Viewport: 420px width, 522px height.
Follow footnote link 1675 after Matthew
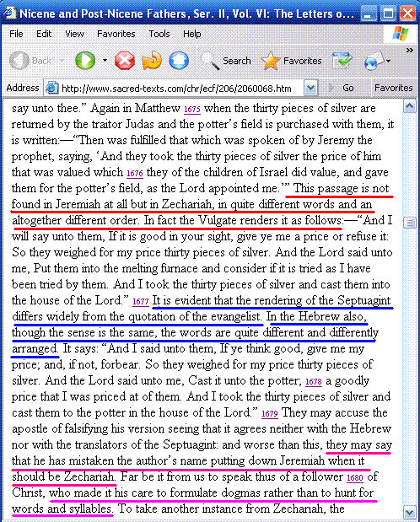pos(192,109)
